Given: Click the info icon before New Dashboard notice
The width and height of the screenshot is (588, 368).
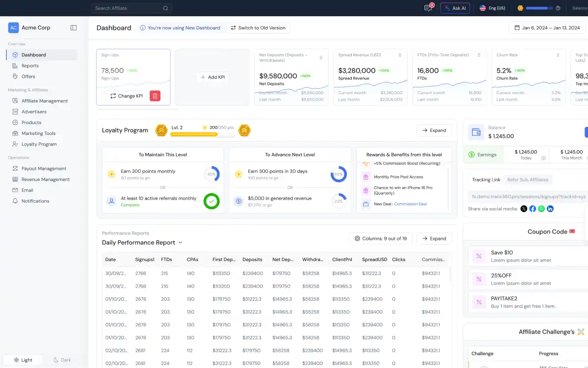Looking at the screenshot, I should tap(143, 28).
